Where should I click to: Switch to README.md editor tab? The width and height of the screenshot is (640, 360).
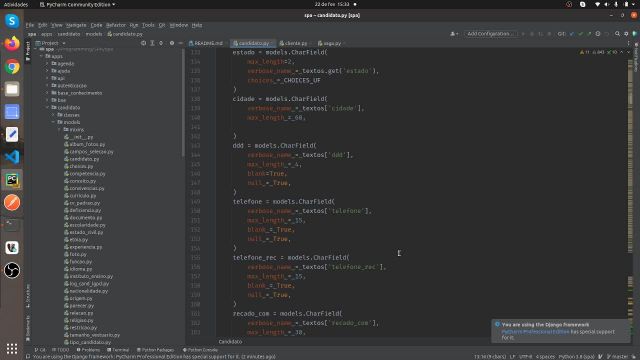(x=206, y=43)
